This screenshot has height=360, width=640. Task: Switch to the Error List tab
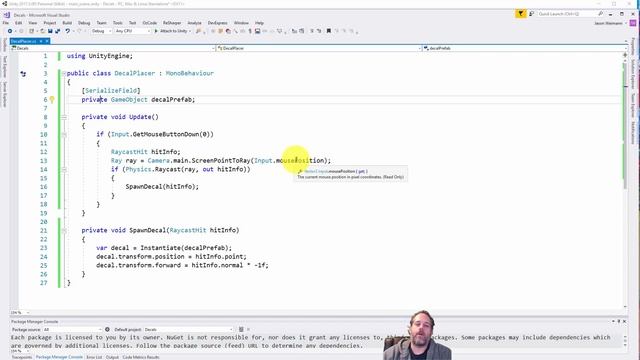(94, 357)
